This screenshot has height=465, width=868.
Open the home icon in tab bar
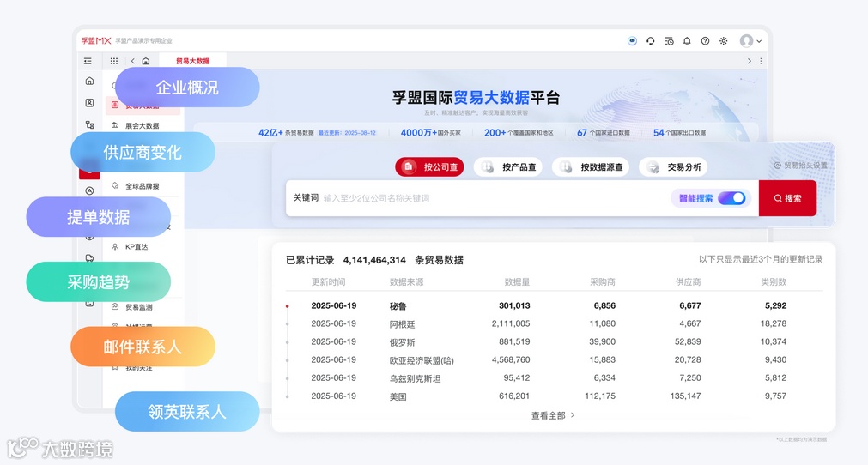pos(146,61)
